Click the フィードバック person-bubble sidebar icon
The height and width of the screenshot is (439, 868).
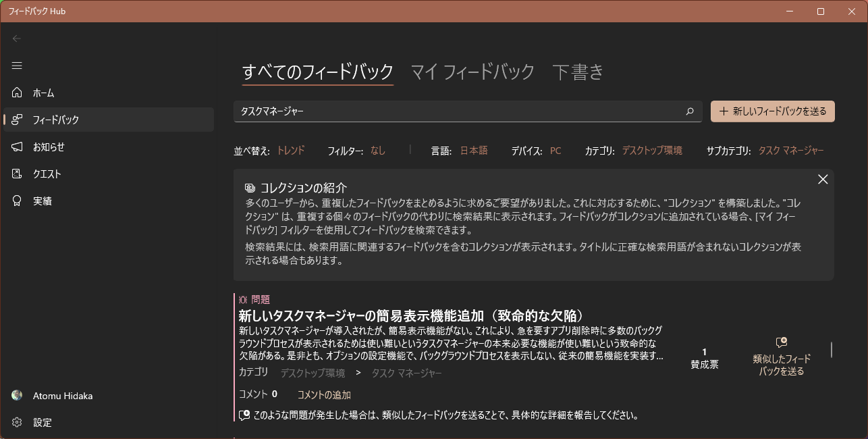click(18, 120)
